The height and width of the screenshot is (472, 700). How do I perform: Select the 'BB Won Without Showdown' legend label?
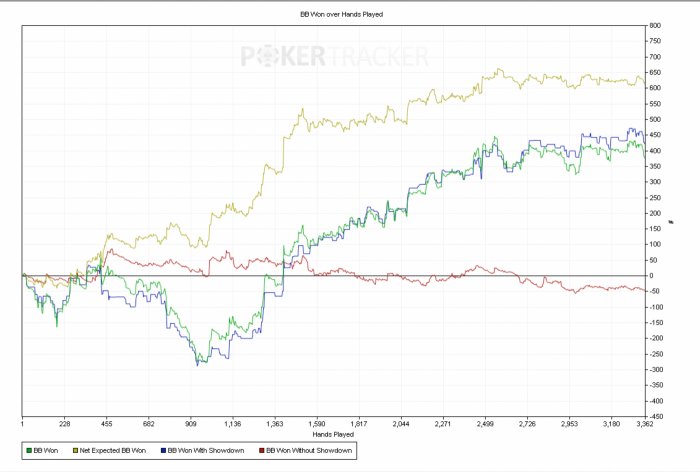[x=309, y=451]
